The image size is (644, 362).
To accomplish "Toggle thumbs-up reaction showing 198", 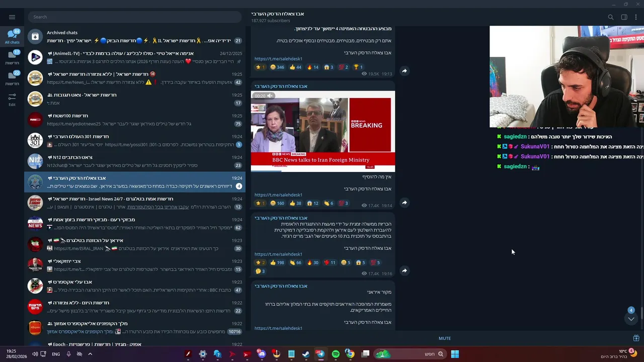I will (277, 262).
